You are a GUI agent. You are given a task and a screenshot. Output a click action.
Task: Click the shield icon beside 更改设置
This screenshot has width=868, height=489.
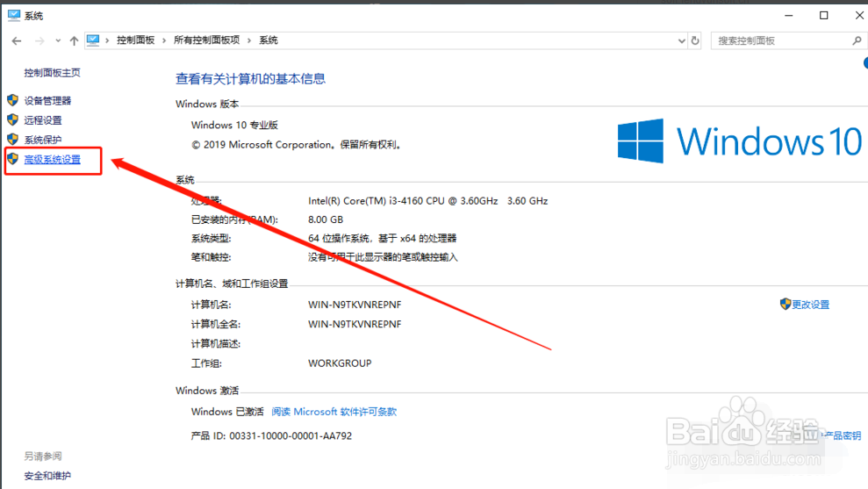pyautogui.click(x=785, y=304)
